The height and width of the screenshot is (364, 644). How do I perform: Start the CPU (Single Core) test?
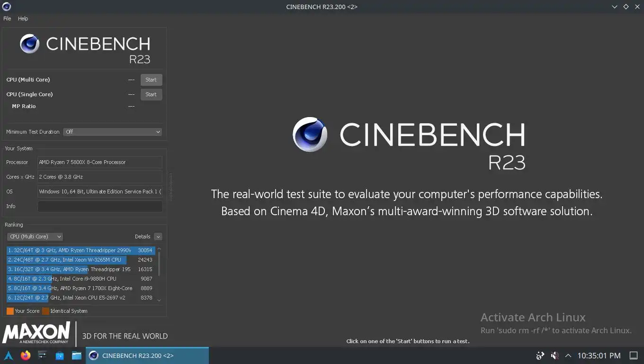click(x=151, y=94)
